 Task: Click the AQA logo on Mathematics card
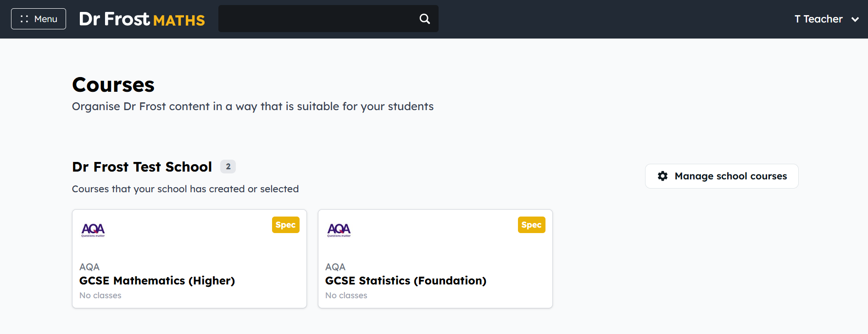pyautogui.click(x=93, y=230)
